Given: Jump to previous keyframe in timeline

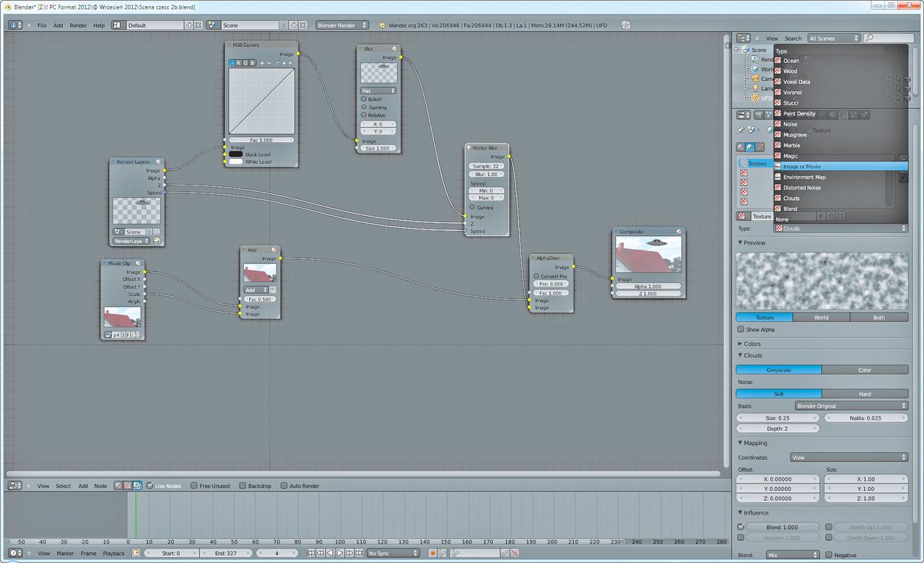Looking at the screenshot, I should (321, 553).
